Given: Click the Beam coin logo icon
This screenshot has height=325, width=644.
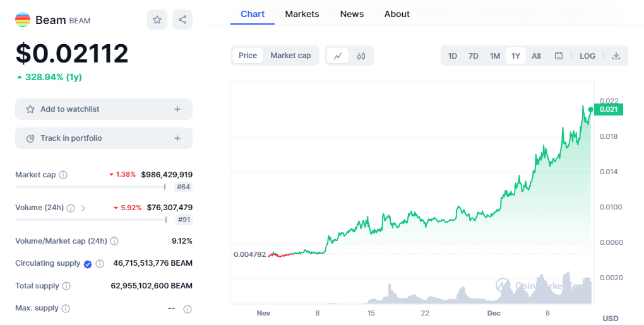Looking at the screenshot, I should (x=23, y=20).
